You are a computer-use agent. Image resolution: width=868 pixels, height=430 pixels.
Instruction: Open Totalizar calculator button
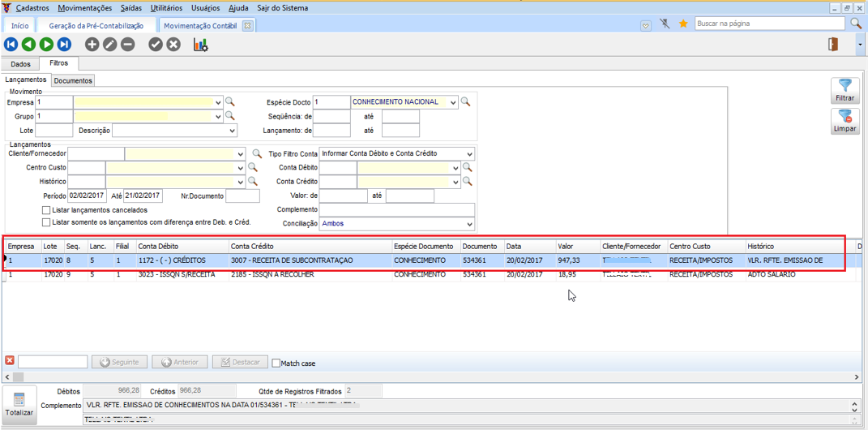pyautogui.click(x=19, y=404)
